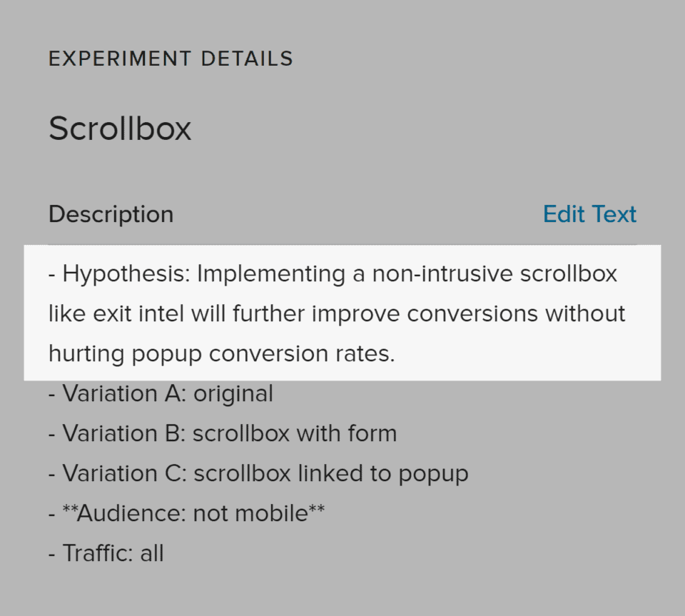Click the word 'original' in Variation A
Viewport: 685px width, 616px height.
[233, 394]
